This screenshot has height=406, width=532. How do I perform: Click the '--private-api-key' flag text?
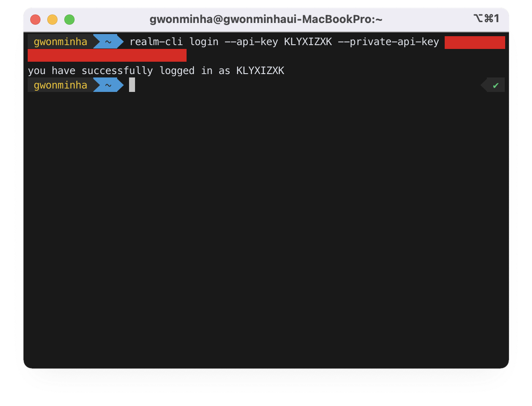click(x=388, y=42)
